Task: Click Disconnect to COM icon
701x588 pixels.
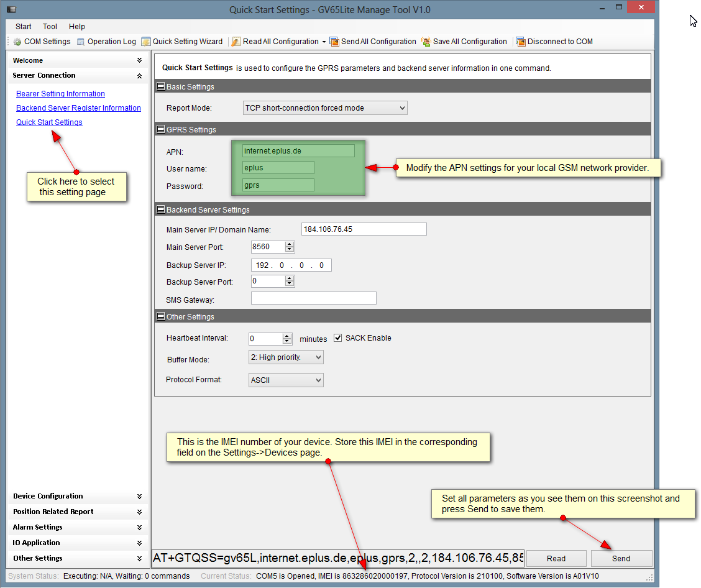Action: [520, 42]
